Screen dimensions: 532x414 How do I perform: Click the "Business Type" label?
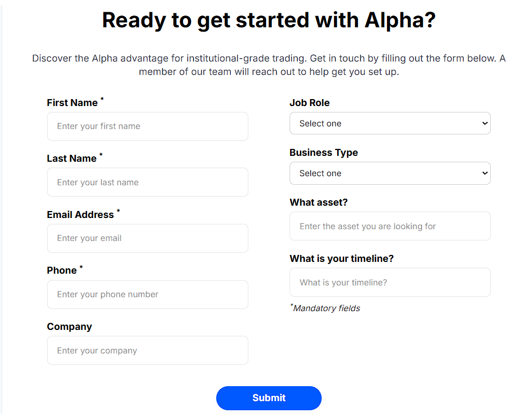coord(323,153)
